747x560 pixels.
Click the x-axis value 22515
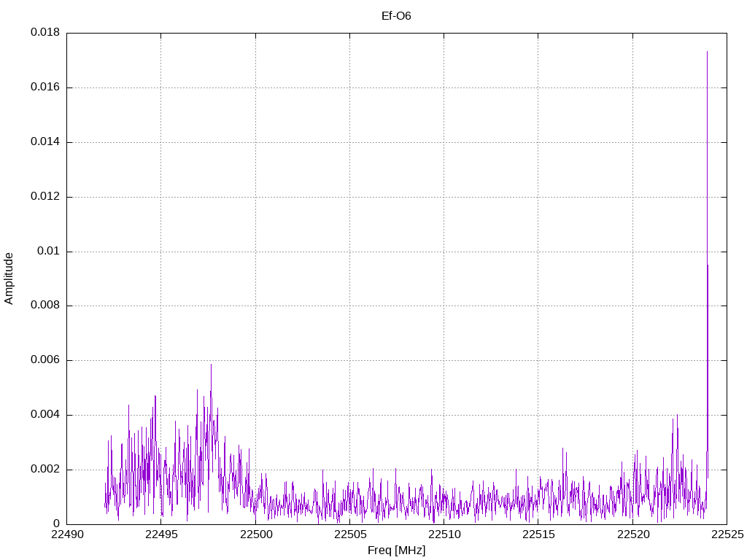coord(538,534)
